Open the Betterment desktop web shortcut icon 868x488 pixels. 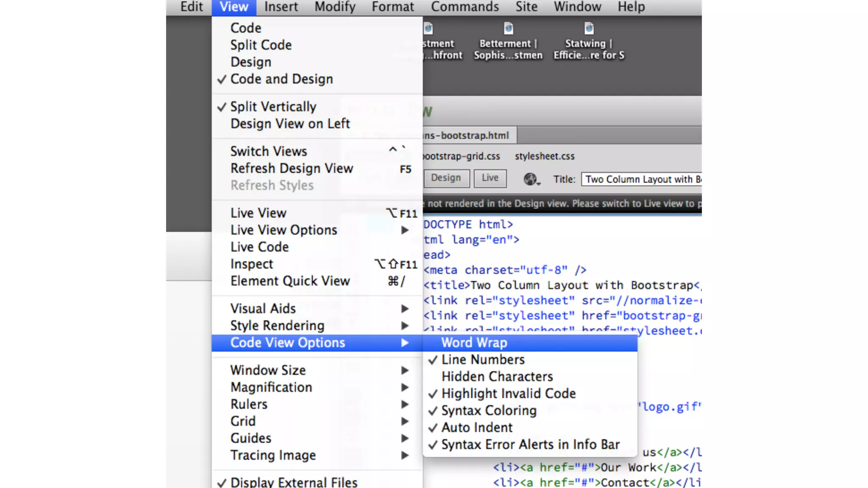coord(508,29)
